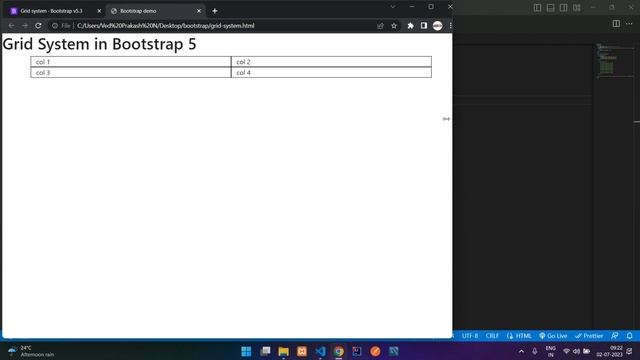Click the col 4 cell
Viewport: 640px width, 360px height.
(331, 72)
